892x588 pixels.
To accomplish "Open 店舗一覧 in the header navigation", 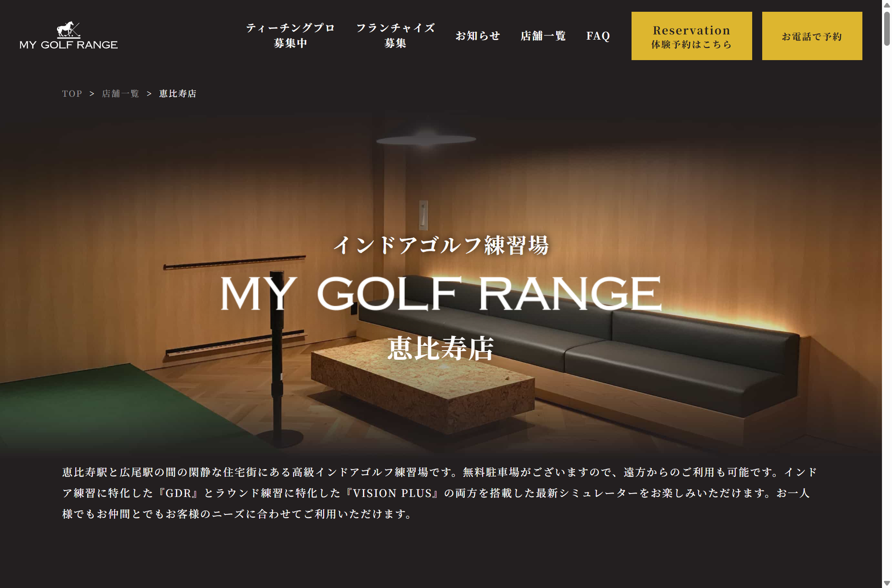I will point(543,36).
